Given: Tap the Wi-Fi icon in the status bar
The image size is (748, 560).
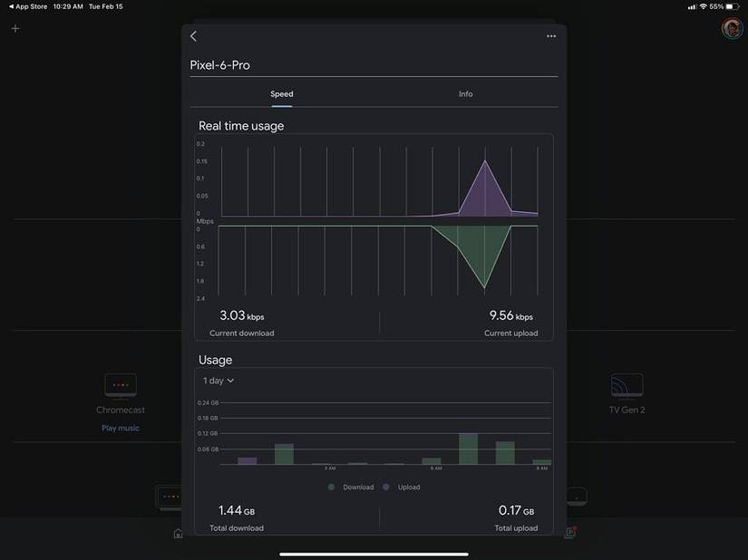Looking at the screenshot, I should pyautogui.click(x=701, y=5).
